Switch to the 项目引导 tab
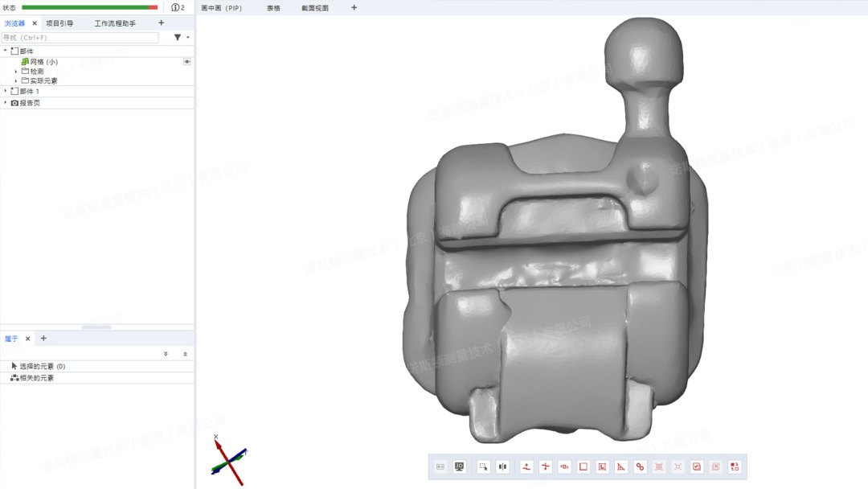Screen dimensions: 868x489 point(59,23)
